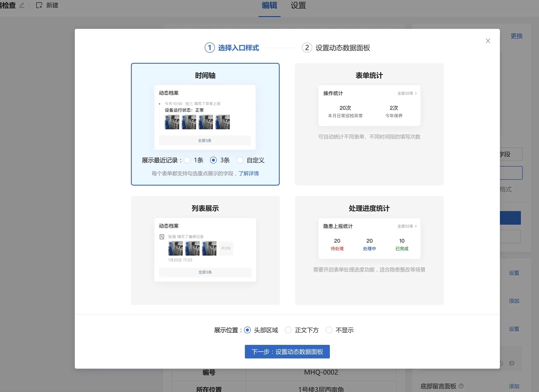Click first photo thumbnail in 时间轴 preview
The width and height of the screenshot is (539, 392).
pyautogui.click(x=172, y=122)
